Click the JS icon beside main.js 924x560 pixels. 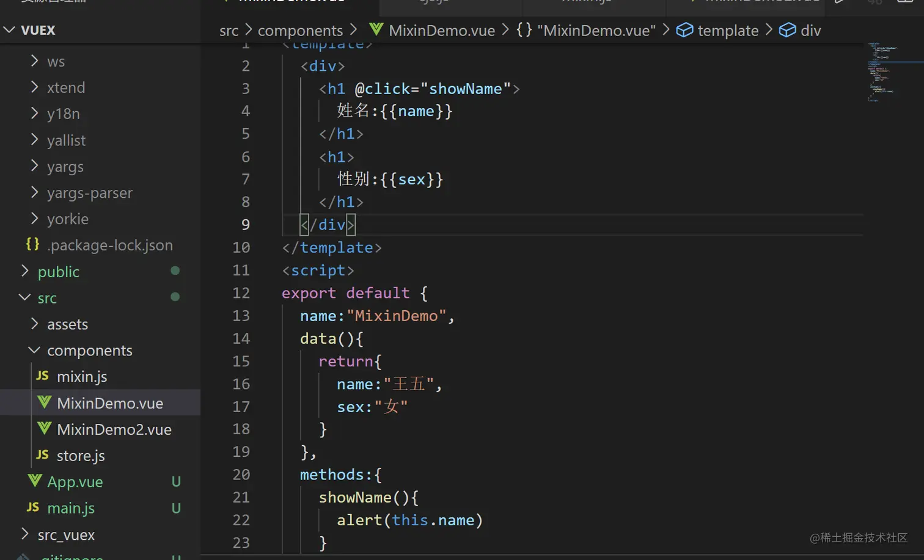[33, 507]
